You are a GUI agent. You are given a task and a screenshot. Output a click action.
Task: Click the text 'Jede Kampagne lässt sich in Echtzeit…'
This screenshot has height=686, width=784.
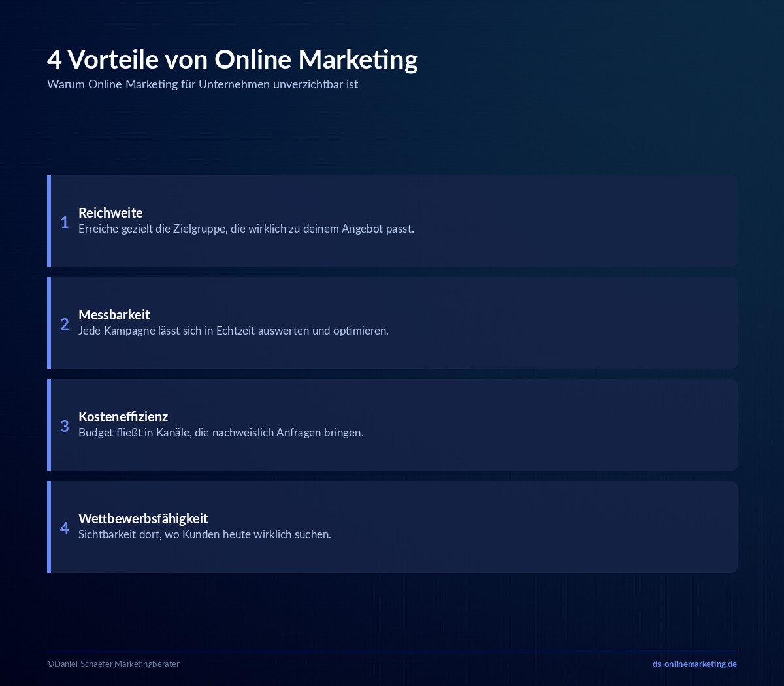coord(233,331)
